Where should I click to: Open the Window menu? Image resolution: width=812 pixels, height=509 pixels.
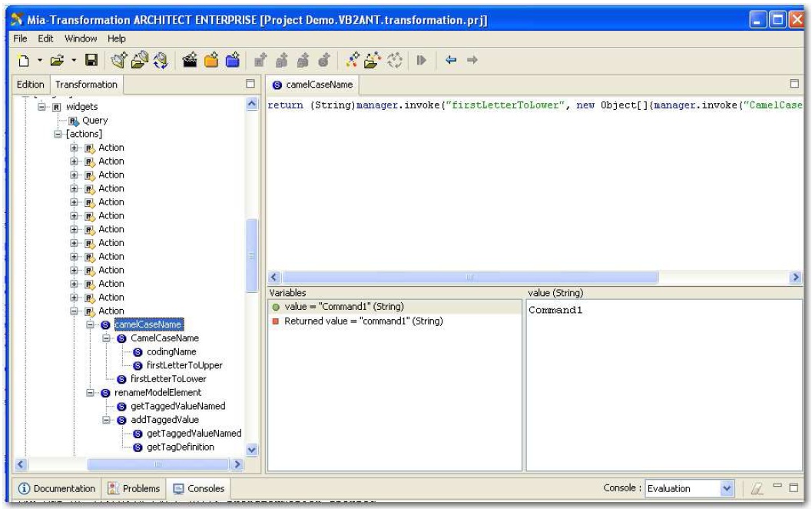tap(80, 38)
